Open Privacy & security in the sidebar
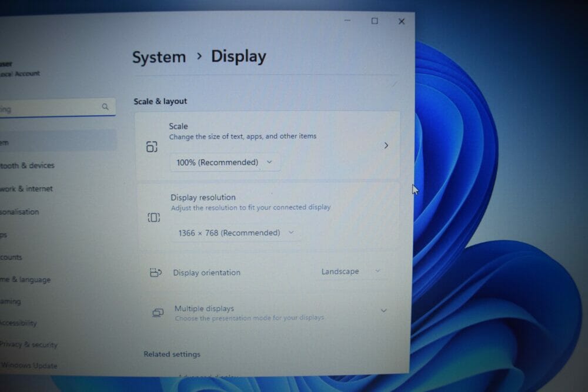Image resolution: width=588 pixels, height=392 pixels. tap(28, 344)
